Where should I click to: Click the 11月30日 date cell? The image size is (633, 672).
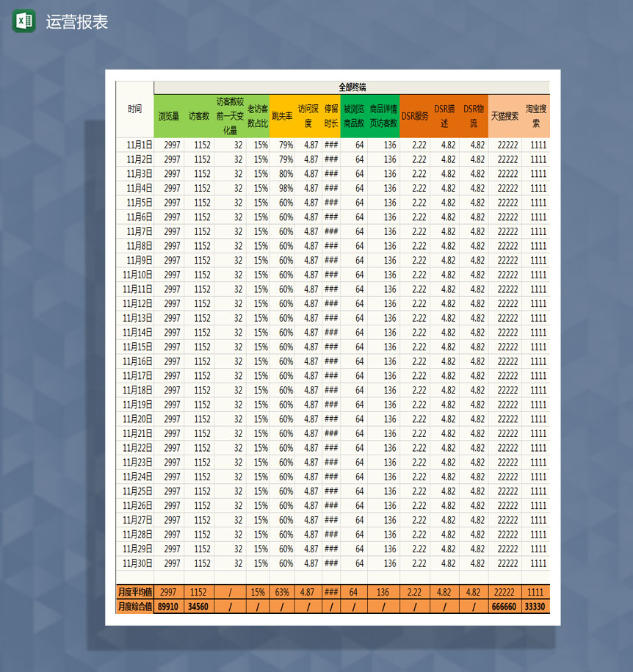click(x=137, y=563)
